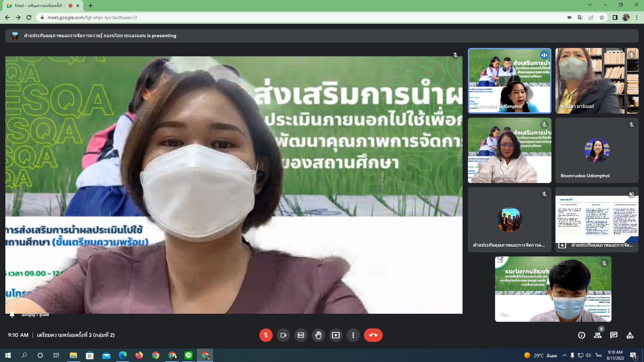Open meeting details info icon

[x=582, y=335]
